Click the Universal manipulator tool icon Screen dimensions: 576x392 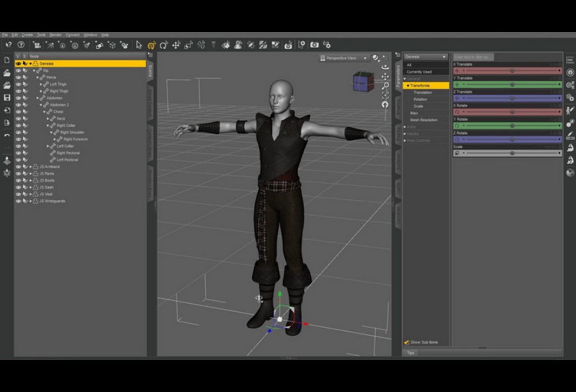point(152,45)
